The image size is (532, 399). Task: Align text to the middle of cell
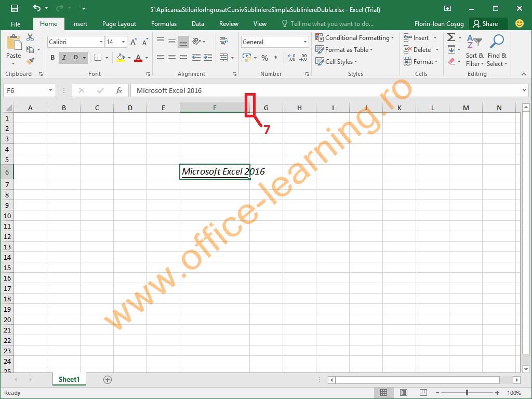click(172, 42)
